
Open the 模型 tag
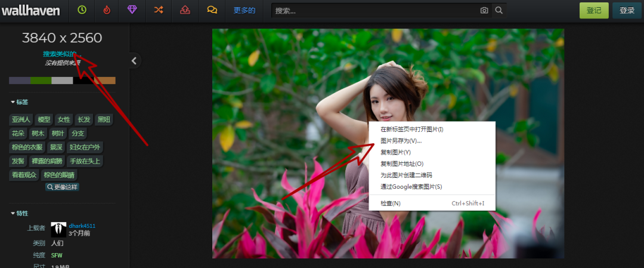[44, 119]
